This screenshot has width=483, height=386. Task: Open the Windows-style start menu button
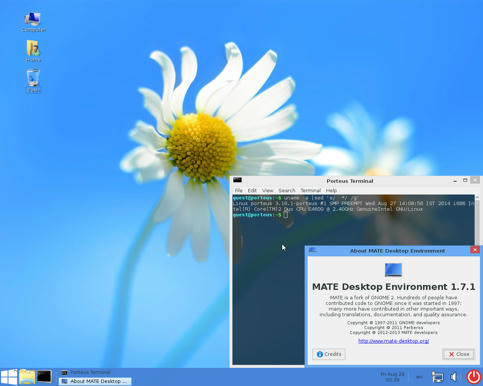click(x=9, y=377)
